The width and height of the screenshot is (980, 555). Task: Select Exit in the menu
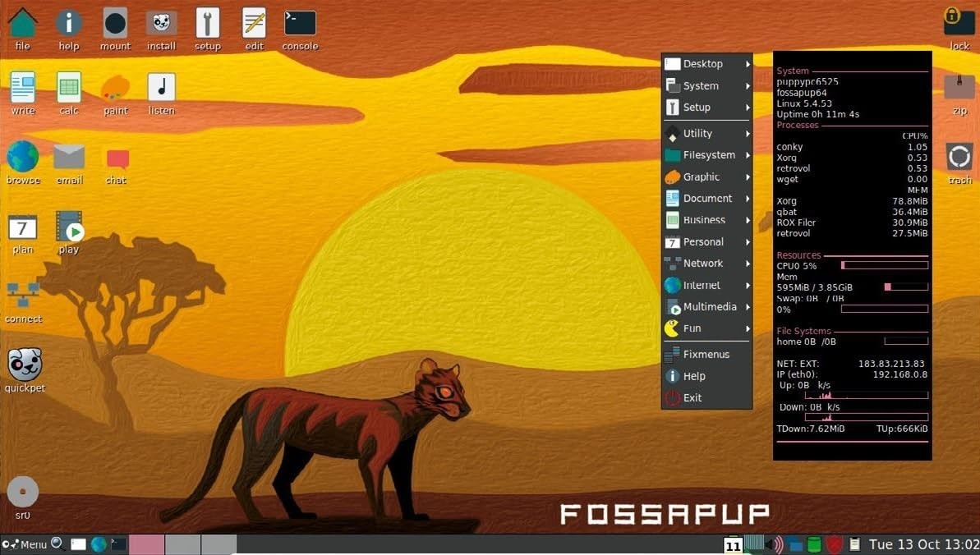[x=707, y=397]
